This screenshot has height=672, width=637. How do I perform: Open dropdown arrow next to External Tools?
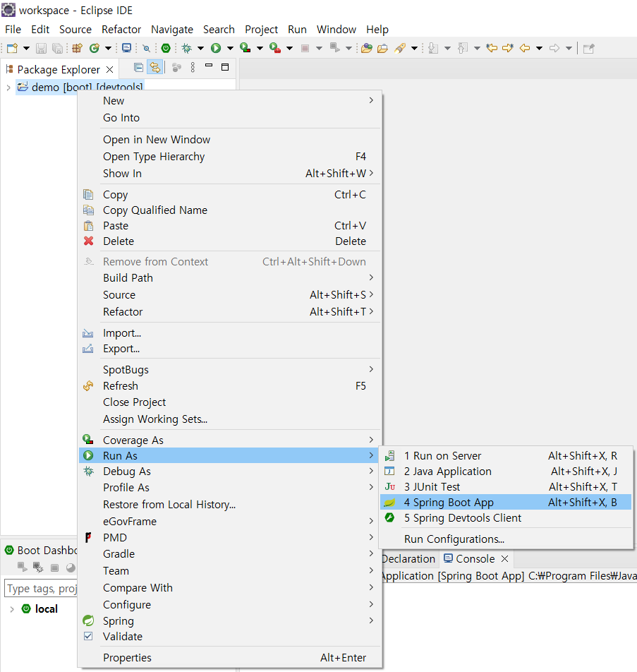point(290,48)
